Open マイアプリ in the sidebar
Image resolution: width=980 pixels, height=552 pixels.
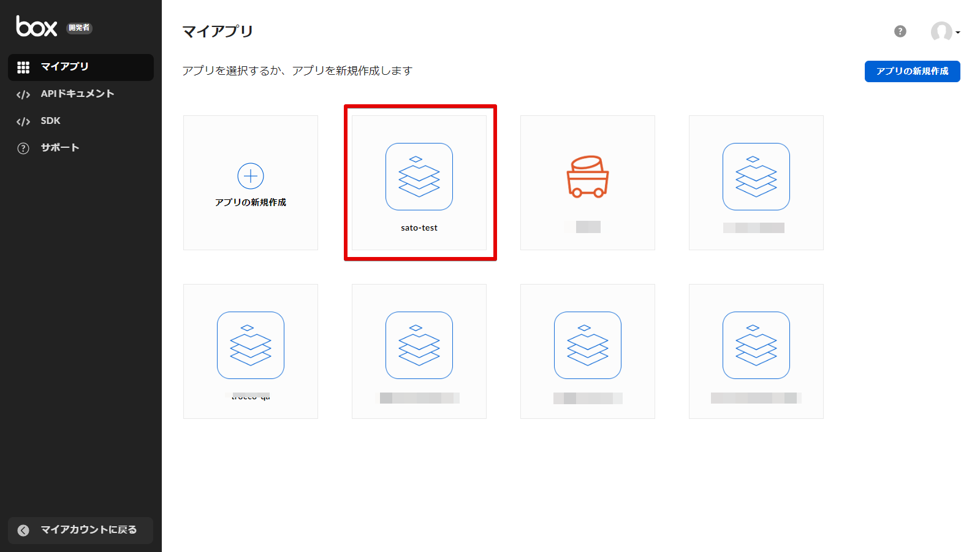(81, 67)
